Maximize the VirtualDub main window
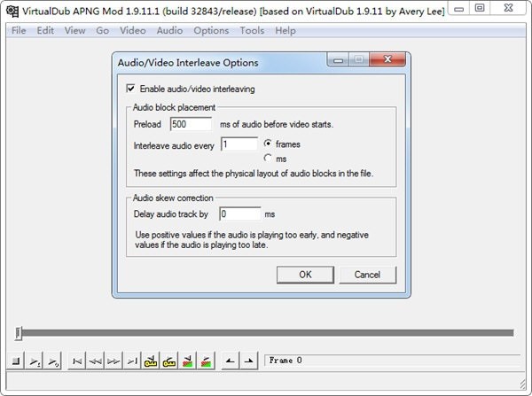 pos(480,8)
